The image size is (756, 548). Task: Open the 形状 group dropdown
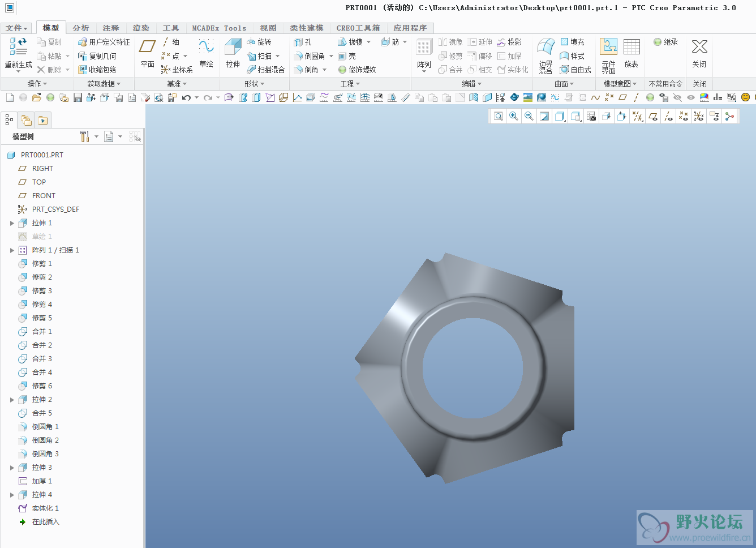(x=254, y=84)
